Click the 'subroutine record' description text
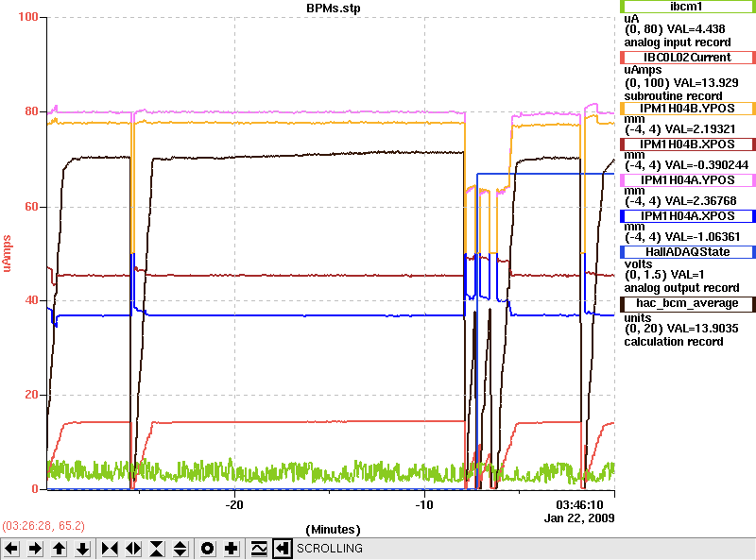This screenshot has width=756, height=560. [673, 96]
